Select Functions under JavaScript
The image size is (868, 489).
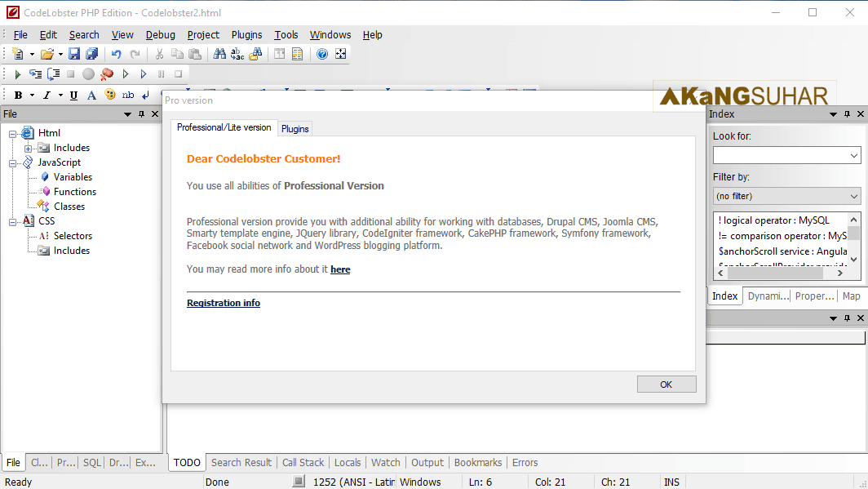click(75, 192)
